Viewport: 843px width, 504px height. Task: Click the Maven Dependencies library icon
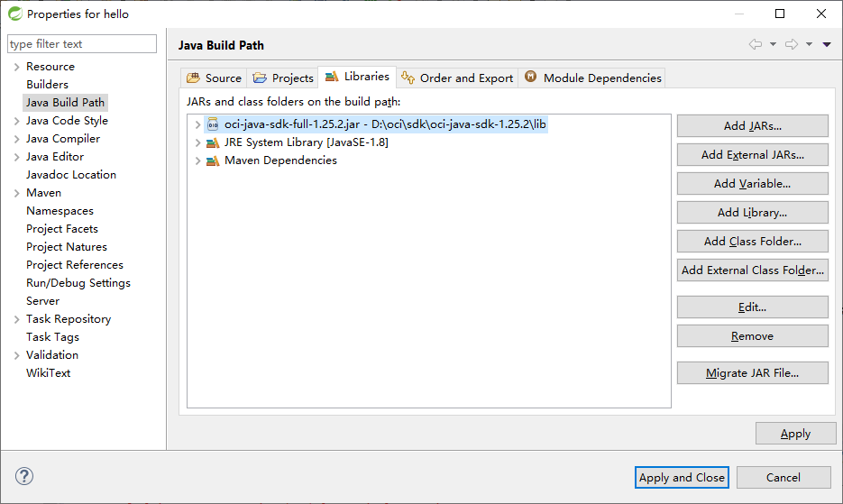click(x=213, y=160)
